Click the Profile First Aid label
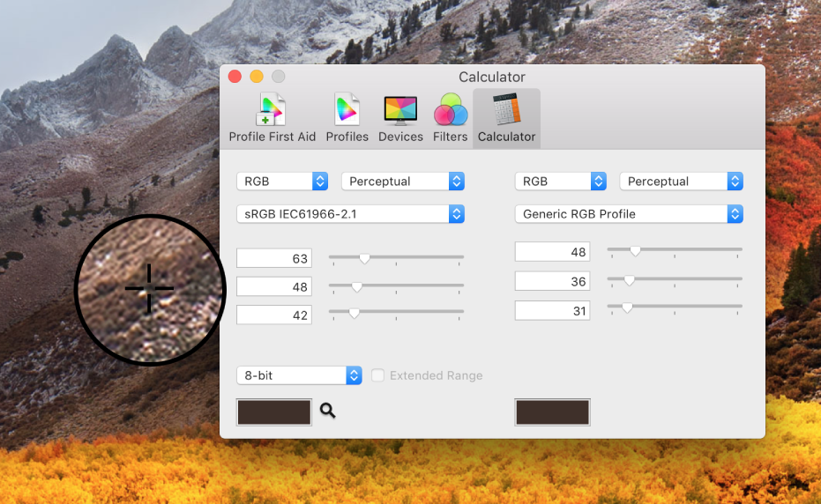The width and height of the screenshot is (821, 504). pos(272,137)
